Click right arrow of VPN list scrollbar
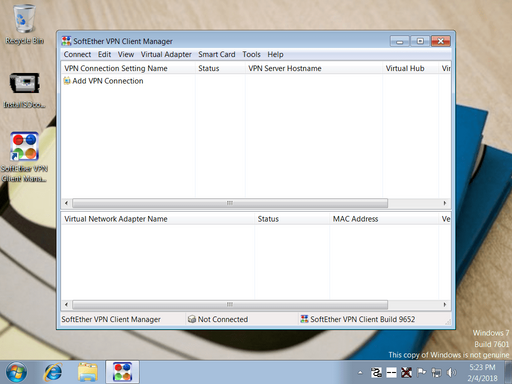 (x=445, y=203)
